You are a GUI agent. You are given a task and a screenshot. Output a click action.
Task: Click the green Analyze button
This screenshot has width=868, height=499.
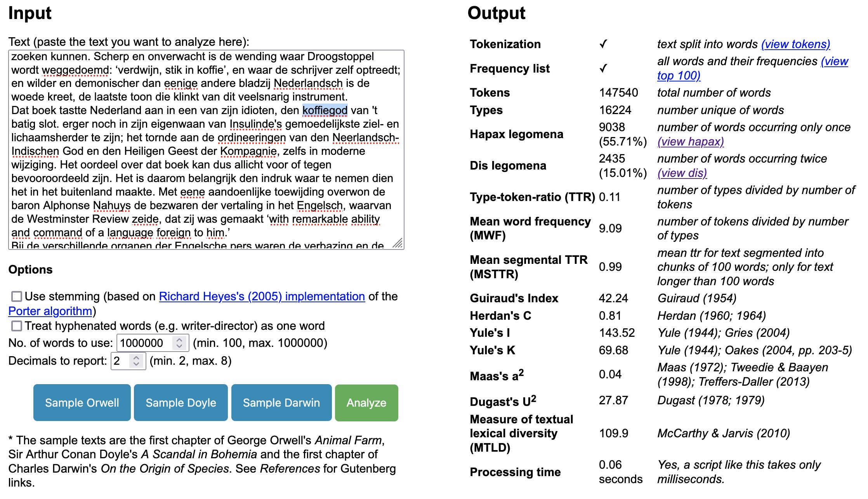[366, 403]
